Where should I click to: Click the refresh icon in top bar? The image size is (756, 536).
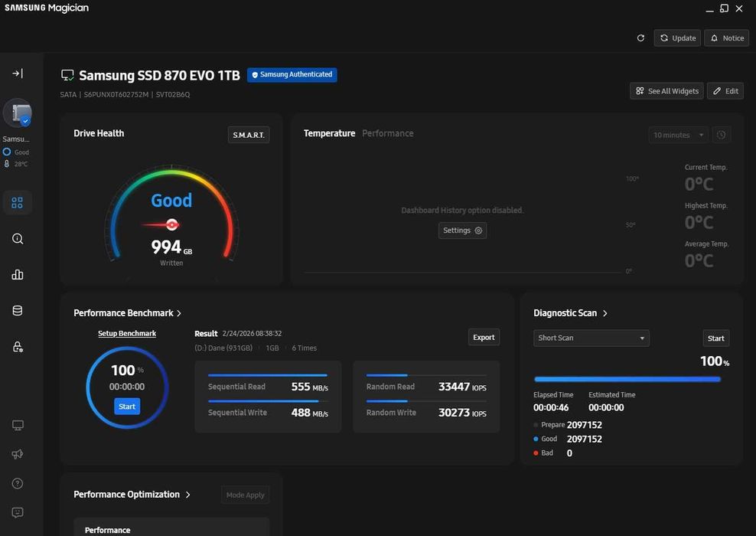pyautogui.click(x=640, y=38)
